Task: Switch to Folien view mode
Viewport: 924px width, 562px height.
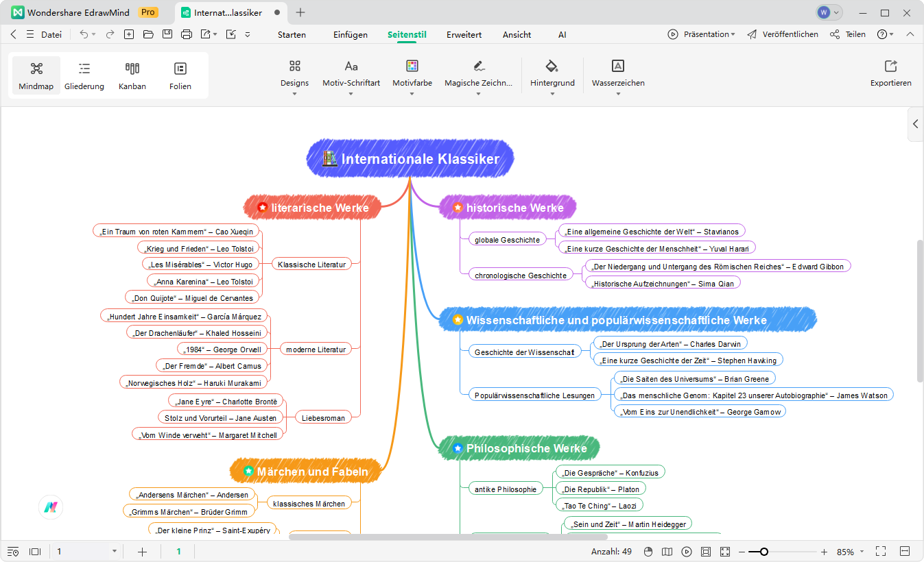Action: coord(180,75)
